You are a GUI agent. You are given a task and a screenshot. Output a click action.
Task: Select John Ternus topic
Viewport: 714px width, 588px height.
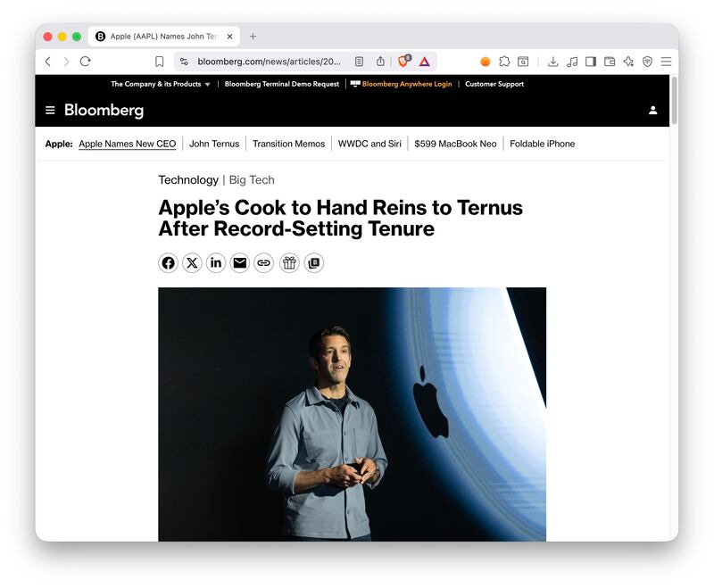214,144
